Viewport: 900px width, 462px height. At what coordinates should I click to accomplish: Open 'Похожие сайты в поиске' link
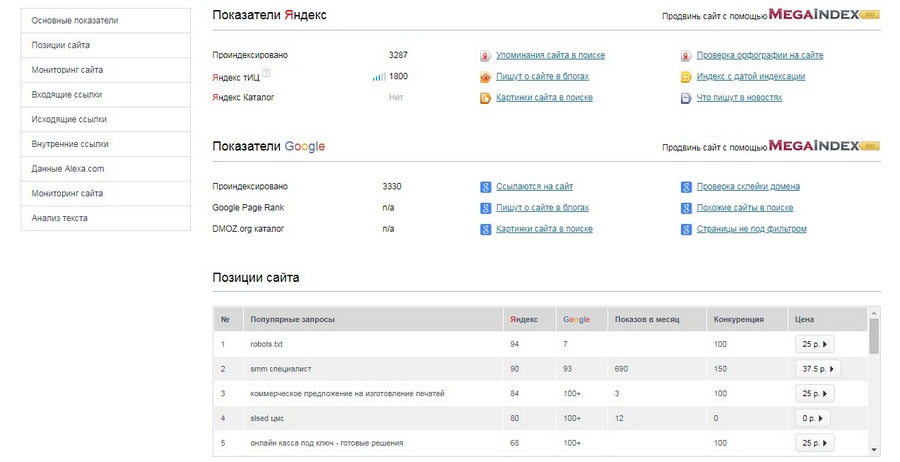point(745,208)
